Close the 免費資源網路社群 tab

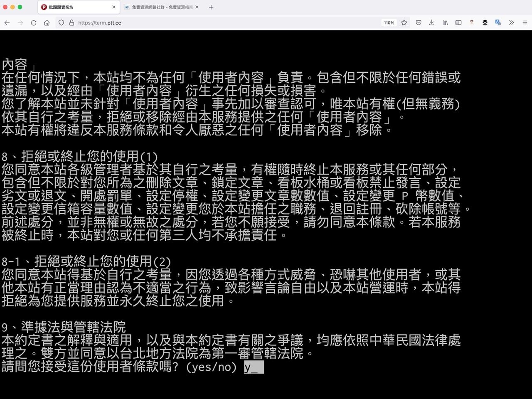197,7
